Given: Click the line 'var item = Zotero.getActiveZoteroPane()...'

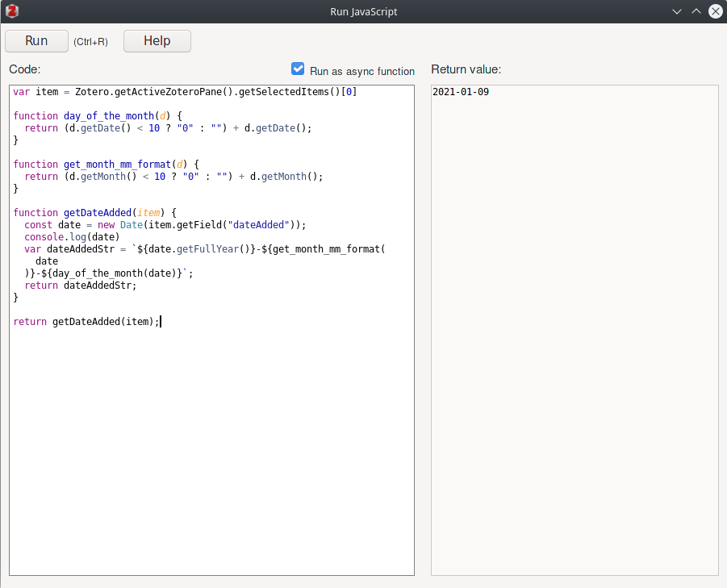Looking at the screenshot, I should coord(185,92).
